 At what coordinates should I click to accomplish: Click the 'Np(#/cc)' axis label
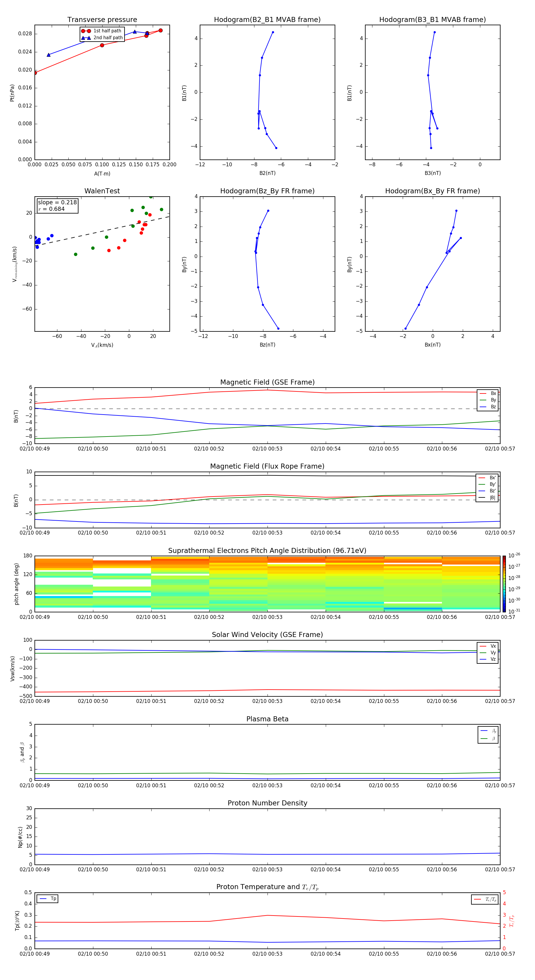[20, 837]
